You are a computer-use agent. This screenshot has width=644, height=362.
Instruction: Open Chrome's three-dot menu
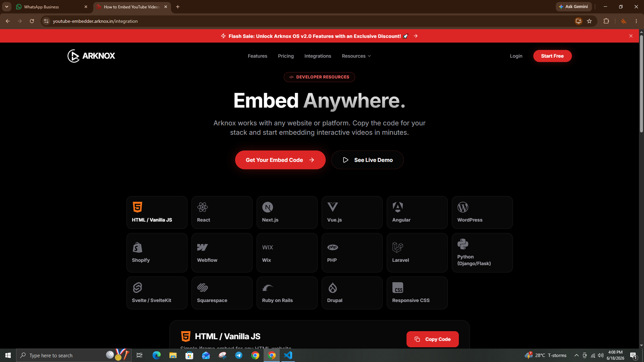click(636, 21)
